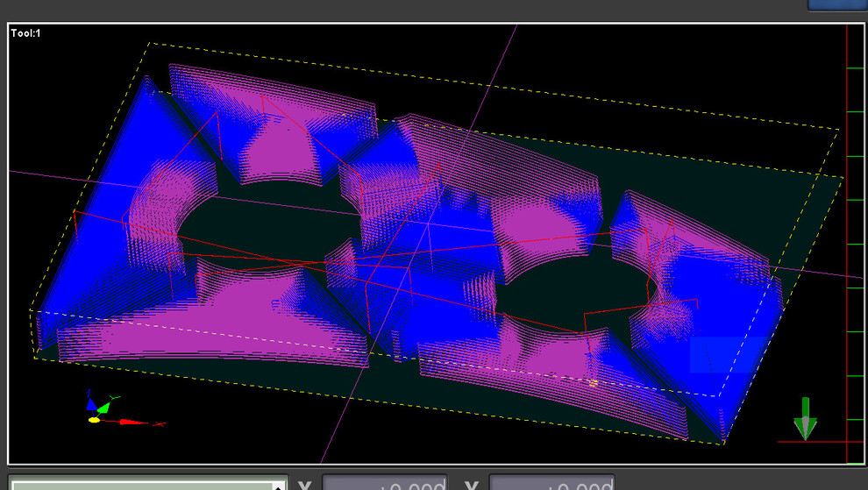Click the right coordinate readout field below viewport

(551, 483)
